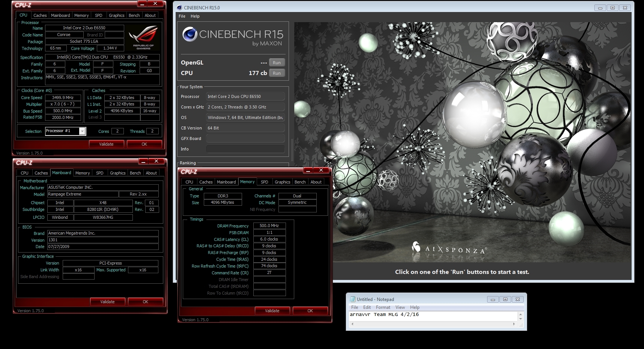
Task: Click Notepad horizontal scrollbar left arrow
Action: pyautogui.click(x=352, y=323)
